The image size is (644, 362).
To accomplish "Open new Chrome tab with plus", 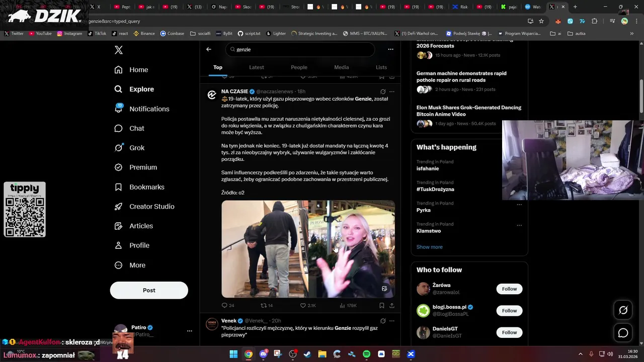I will click(x=575, y=7).
